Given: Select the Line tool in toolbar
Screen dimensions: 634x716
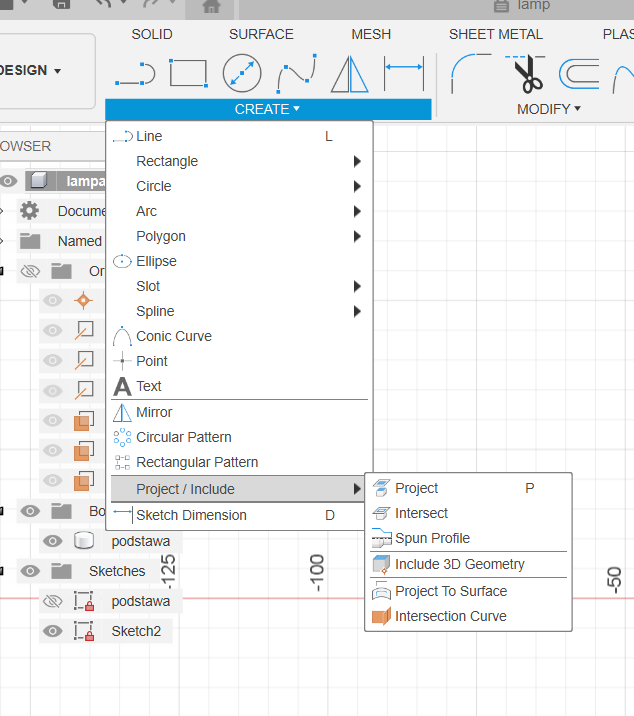Looking at the screenshot, I should (134, 73).
